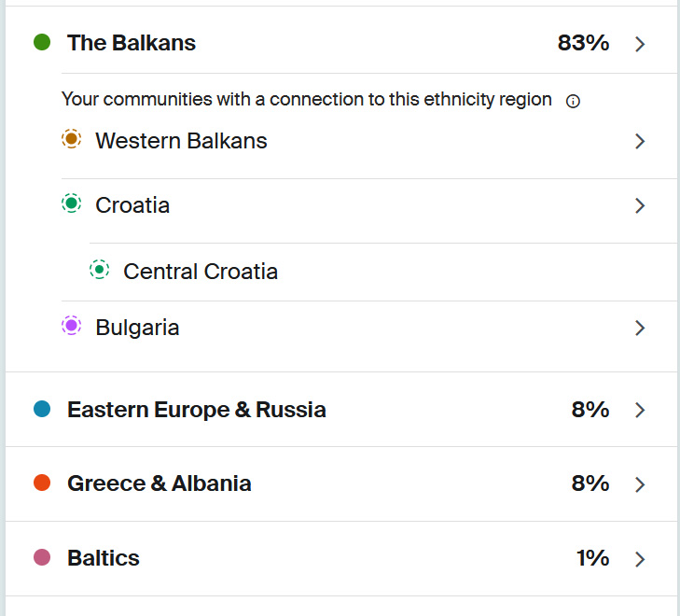This screenshot has width=680, height=616.
Task: Open the Baltics region label
Action: pos(104,558)
